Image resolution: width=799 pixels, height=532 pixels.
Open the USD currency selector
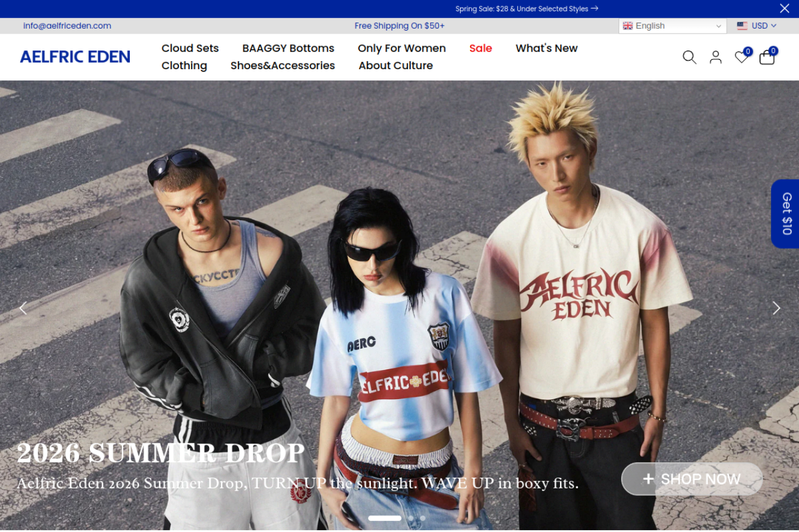click(757, 26)
